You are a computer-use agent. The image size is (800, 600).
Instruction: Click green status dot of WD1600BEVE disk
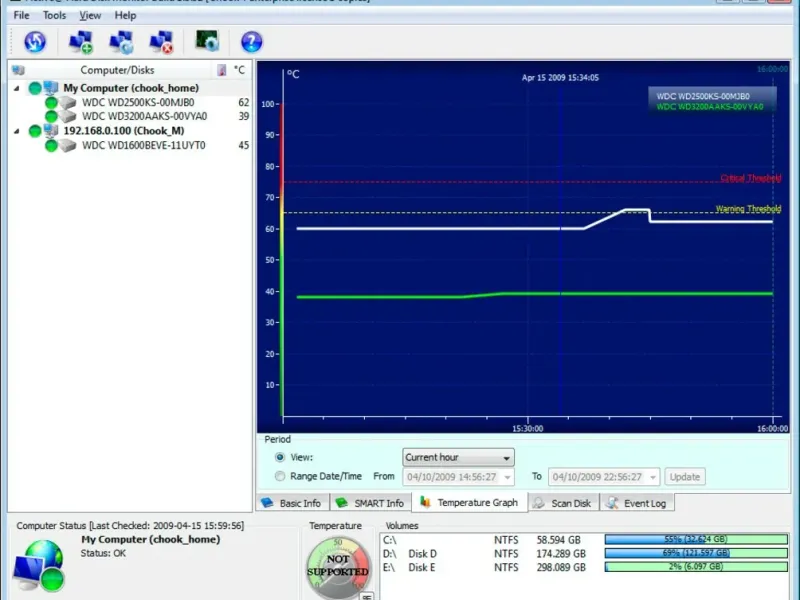[51, 146]
